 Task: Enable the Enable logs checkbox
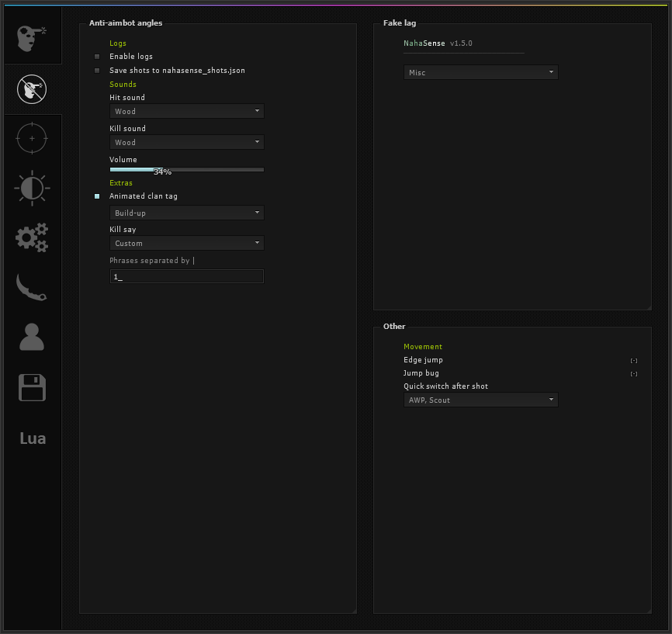click(x=97, y=57)
